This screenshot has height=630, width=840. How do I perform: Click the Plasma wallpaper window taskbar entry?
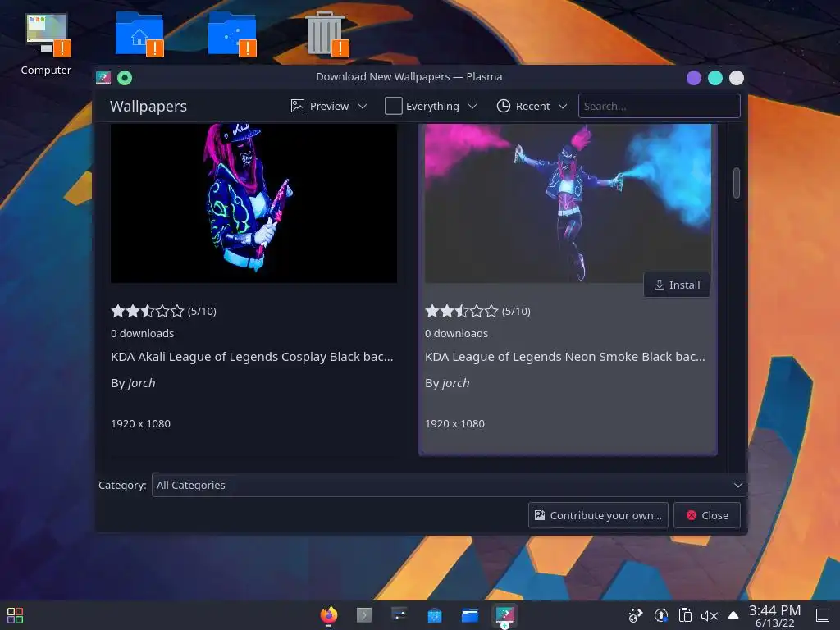coord(504,615)
